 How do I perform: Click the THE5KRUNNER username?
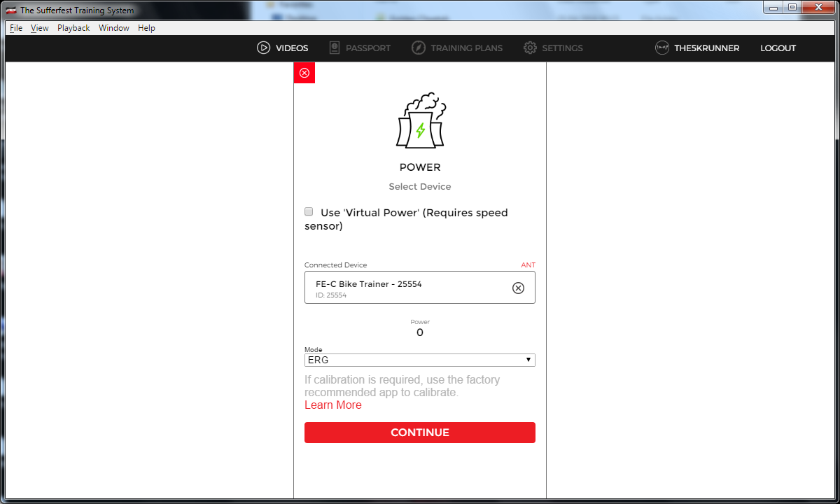click(x=707, y=48)
